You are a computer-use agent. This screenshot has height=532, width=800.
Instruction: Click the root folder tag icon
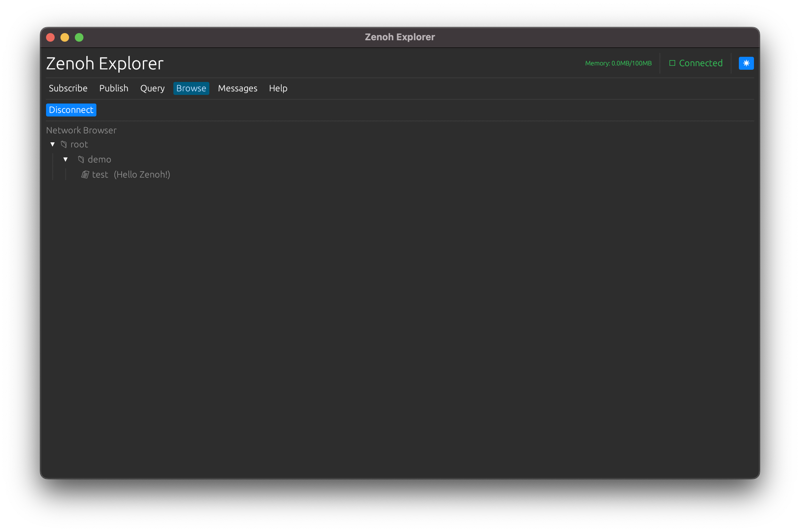64,145
